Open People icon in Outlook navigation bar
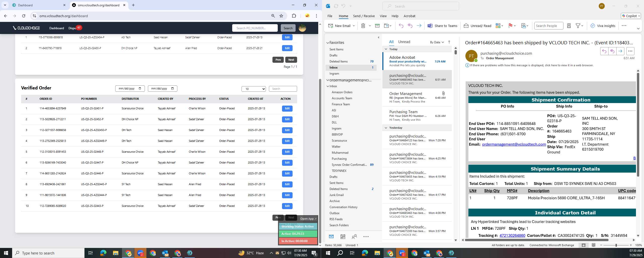Viewport: 644px width, 258px height. point(354,237)
